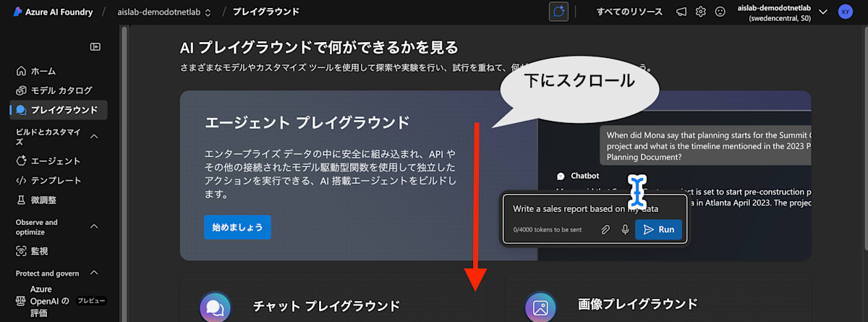Open the Copilot sparkle chat icon
Image resolution: width=868 pixels, height=322 pixels.
point(558,12)
